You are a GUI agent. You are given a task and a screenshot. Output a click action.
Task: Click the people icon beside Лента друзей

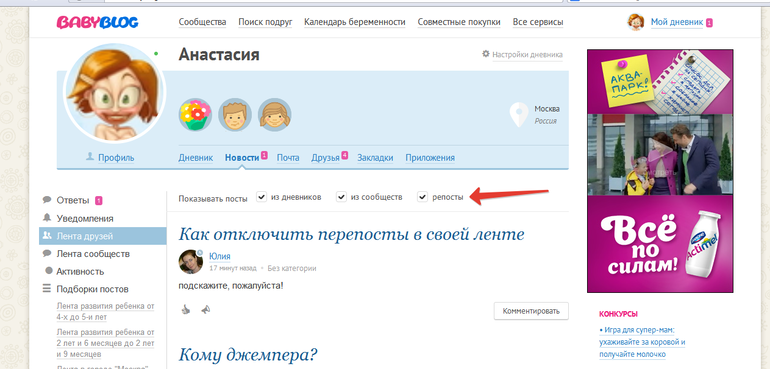[x=47, y=235]
